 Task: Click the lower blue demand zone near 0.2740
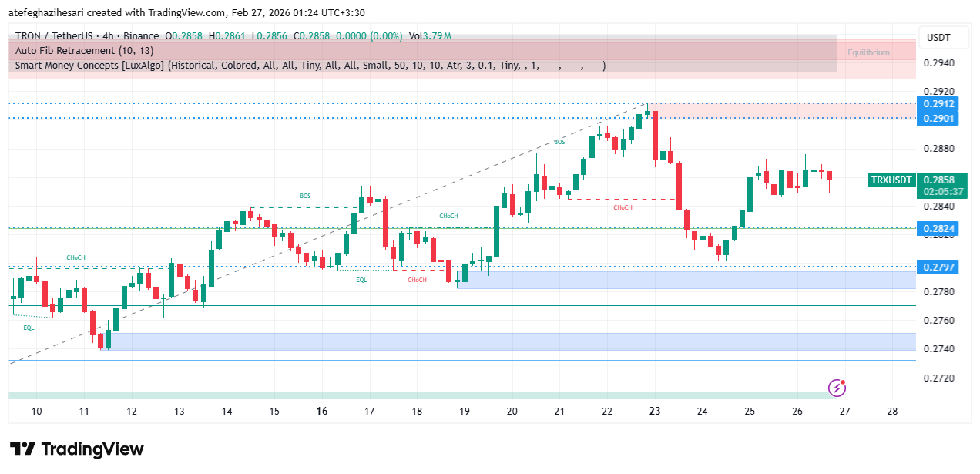tap(508, 341)
